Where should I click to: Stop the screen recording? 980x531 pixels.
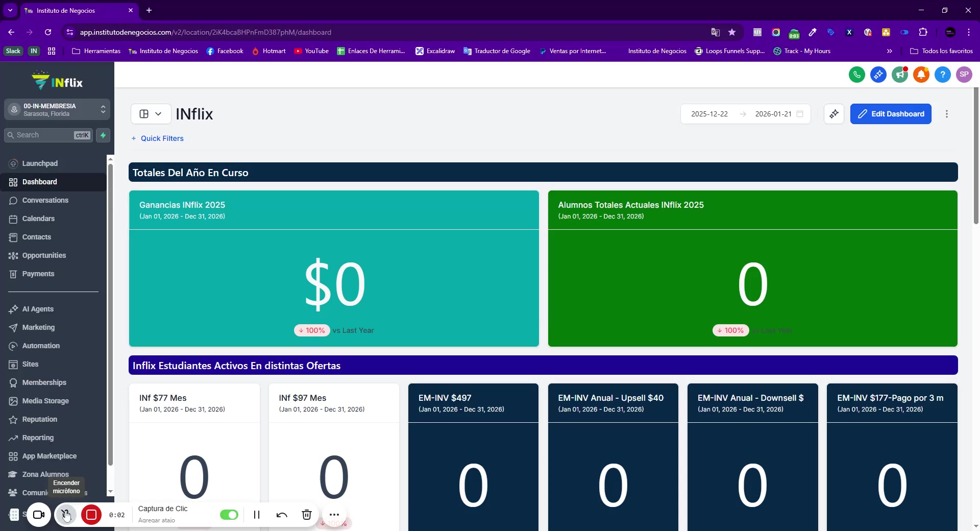tap(91, 515)
